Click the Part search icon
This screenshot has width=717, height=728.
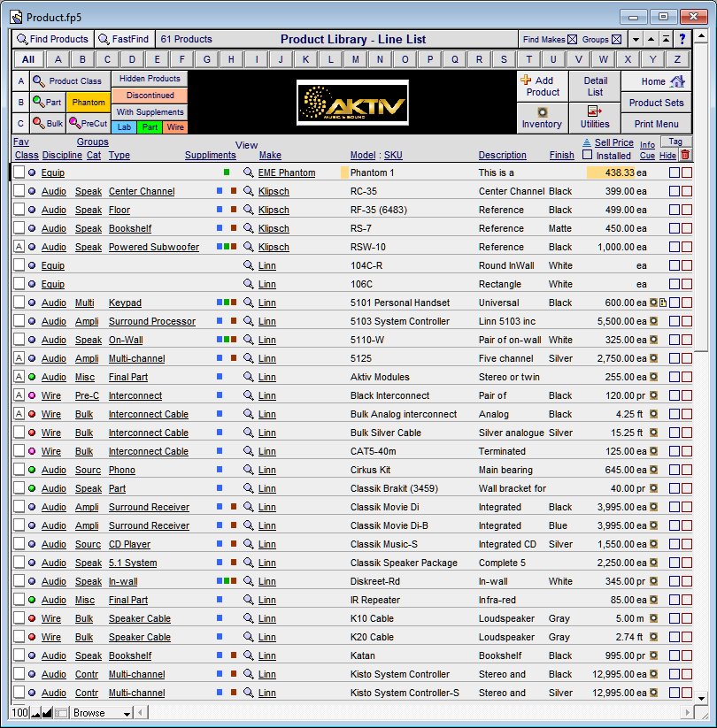coord(38,102)
